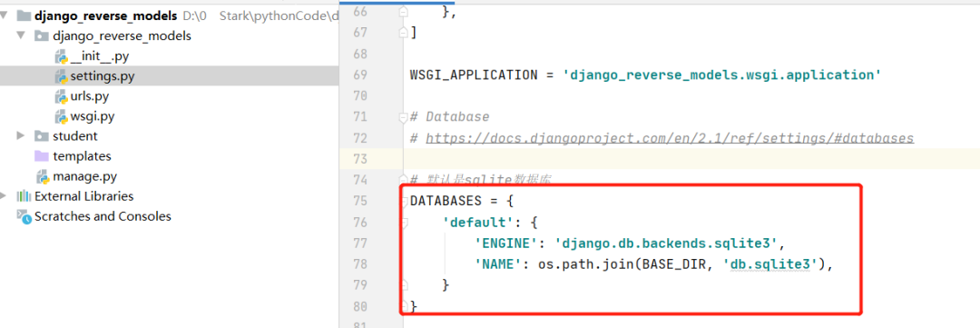Click the purple templates folder icon
Image resolution: width=980 pixels, height=328 pixels.
click(x=42, y=156)
